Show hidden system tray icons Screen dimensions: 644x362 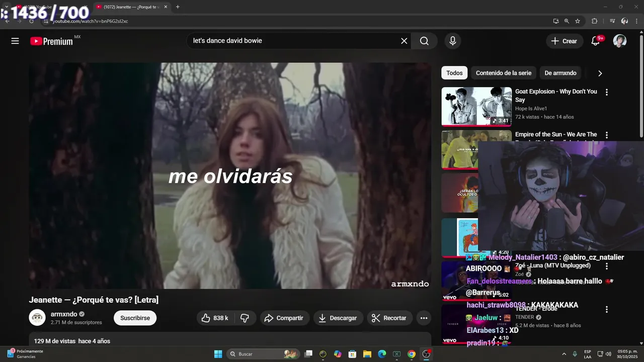click(x=564, y=354)
